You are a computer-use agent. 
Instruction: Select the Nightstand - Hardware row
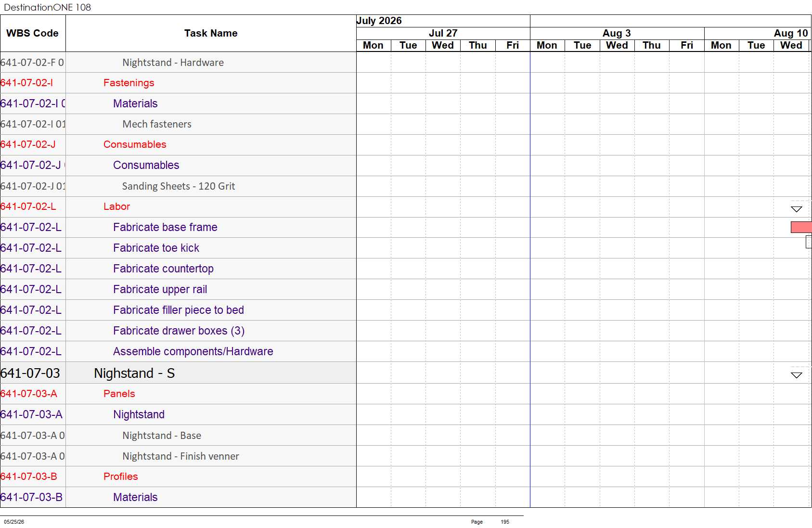coord(178,63)
